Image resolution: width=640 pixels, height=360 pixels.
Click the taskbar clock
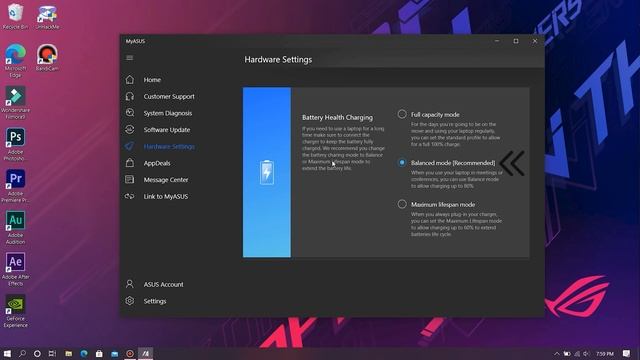(x=604, y=353)
